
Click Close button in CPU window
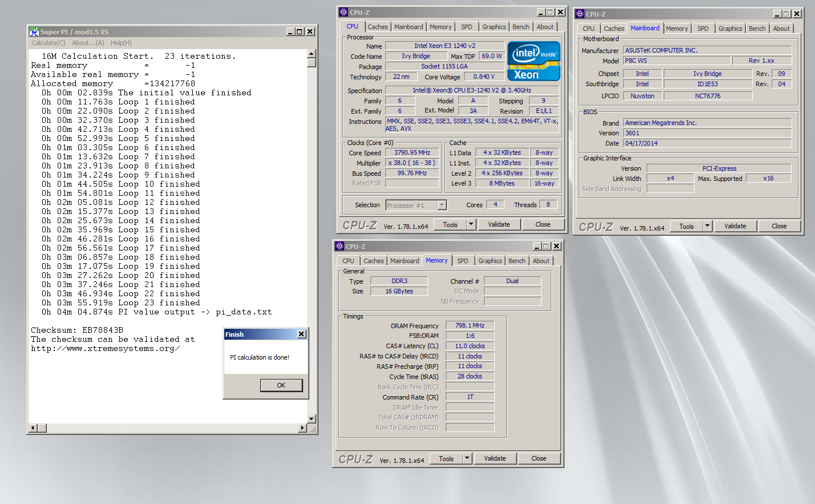click(x=543, y=224)
